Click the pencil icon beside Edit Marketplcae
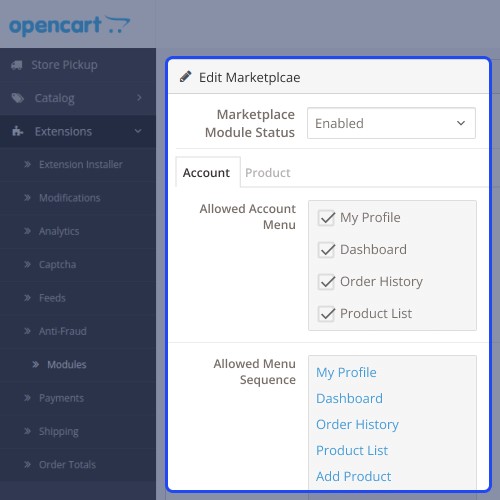500x500 pixels. [x=185, y=77]
